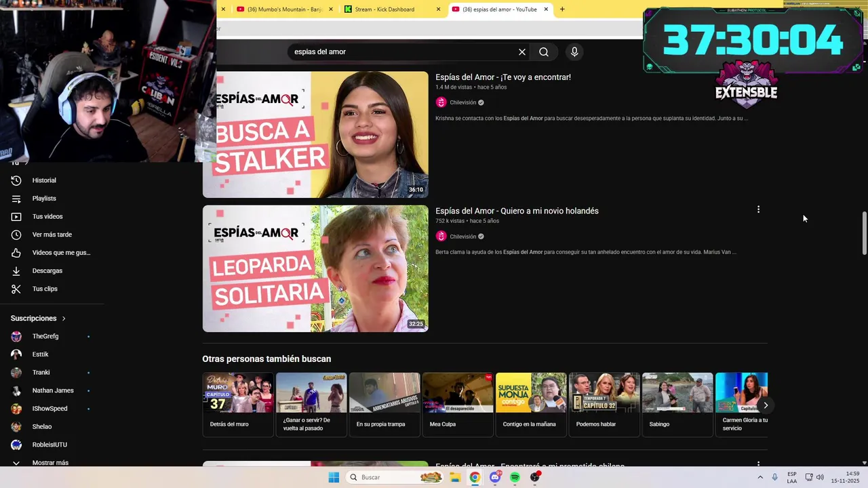The image size is (868, 488).
Task: Open taskbar volume control
Action: click(x=820, y=477)
